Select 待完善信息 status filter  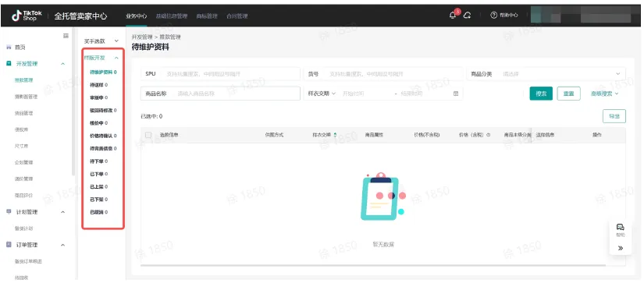pyautogui.click(x=103, y=148)
